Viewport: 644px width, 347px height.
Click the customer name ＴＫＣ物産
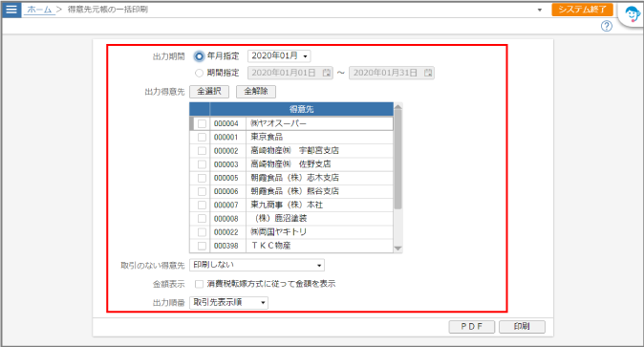click(x=270, y=246)
